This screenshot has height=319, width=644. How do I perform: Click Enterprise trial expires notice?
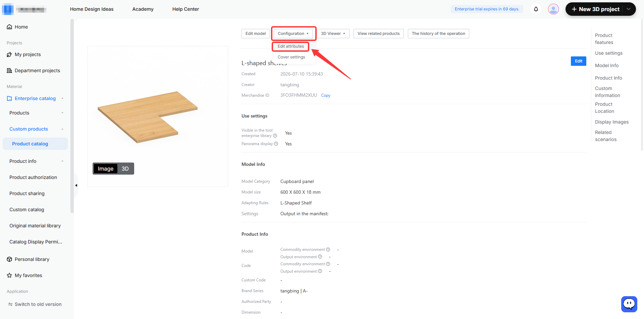coord(487,9)
